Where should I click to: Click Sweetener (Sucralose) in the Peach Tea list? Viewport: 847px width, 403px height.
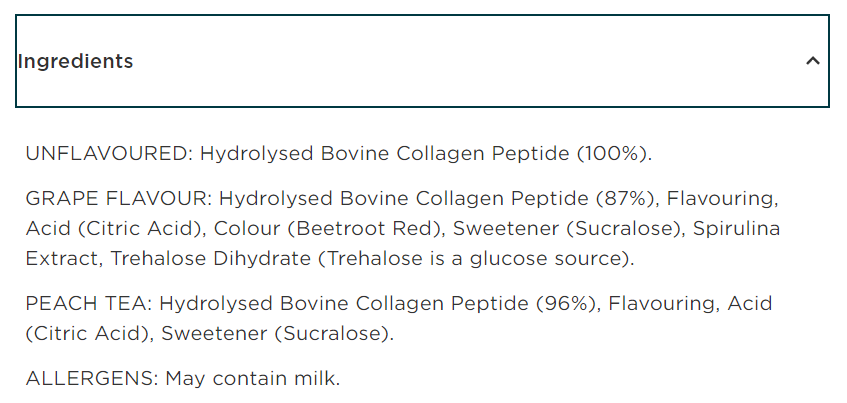tap(275, 333)
